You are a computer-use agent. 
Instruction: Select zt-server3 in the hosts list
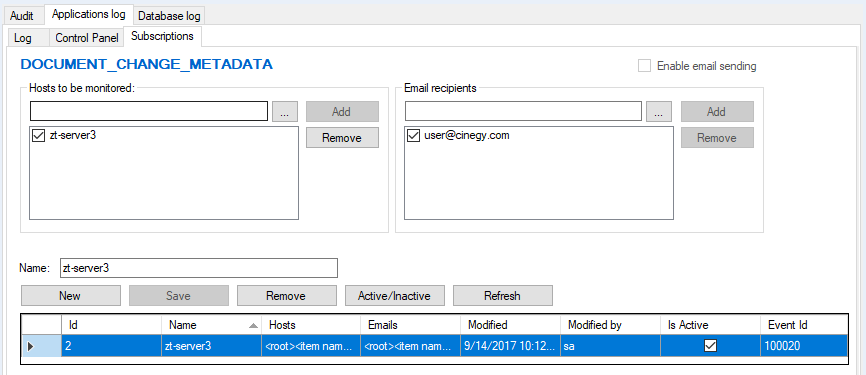73,135
